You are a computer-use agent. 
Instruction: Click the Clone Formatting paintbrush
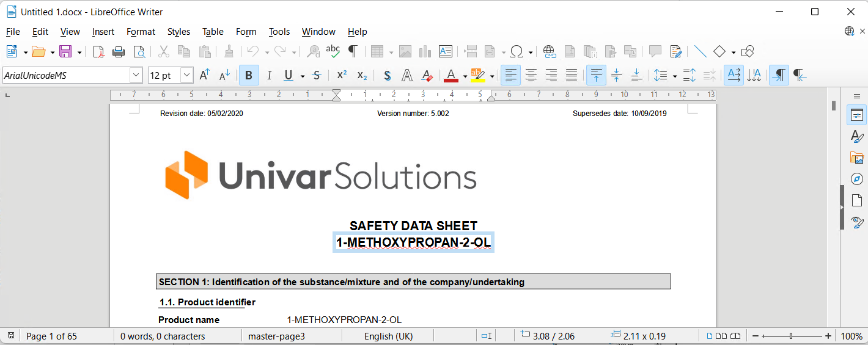229,51
